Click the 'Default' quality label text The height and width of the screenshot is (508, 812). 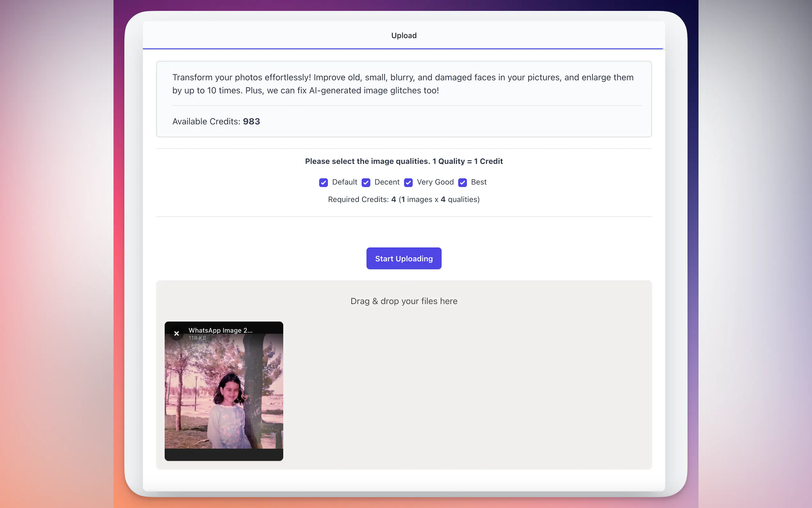tap(344, 182)
